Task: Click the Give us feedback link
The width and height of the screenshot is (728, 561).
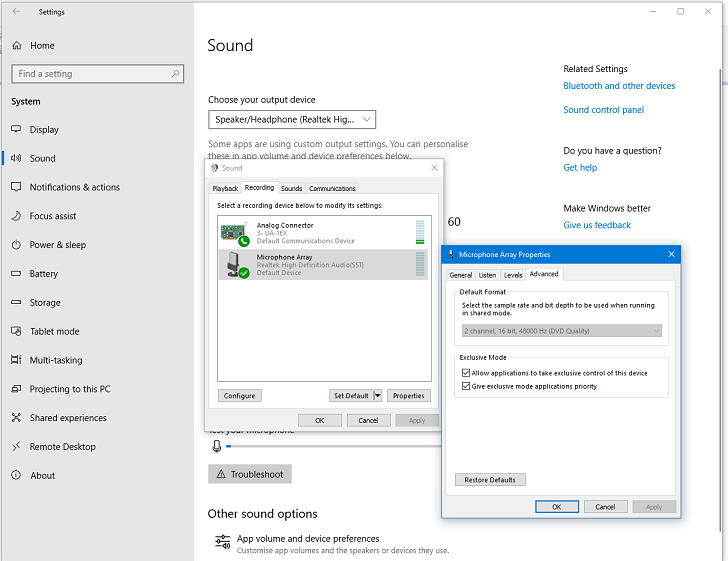Action: (x=597, y=225)
